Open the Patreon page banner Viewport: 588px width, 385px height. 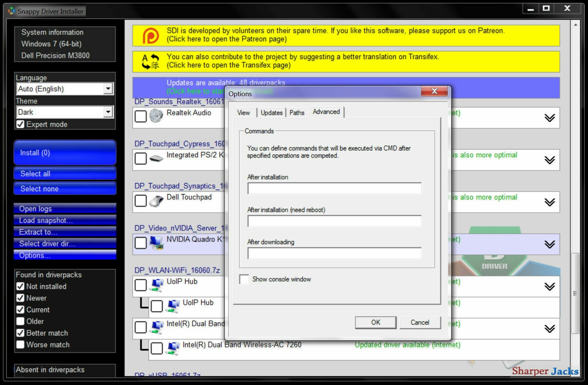point(346,36)
